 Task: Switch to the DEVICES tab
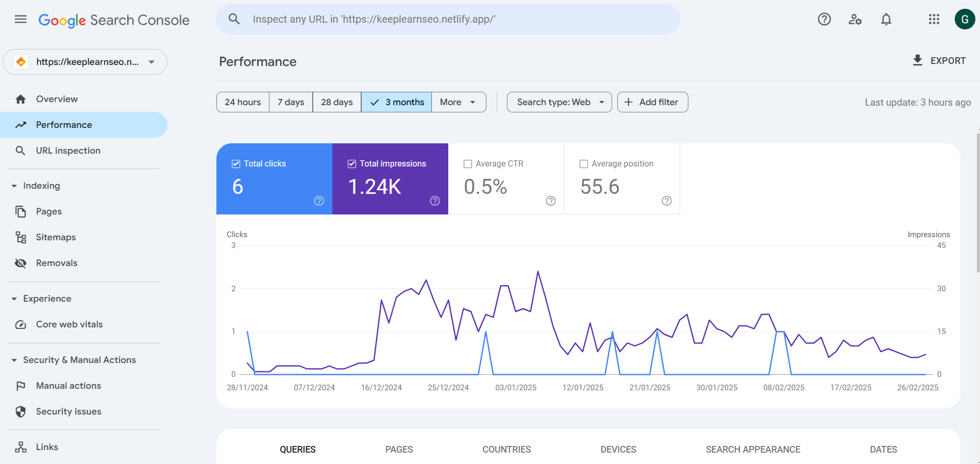(x=618, y=450)
